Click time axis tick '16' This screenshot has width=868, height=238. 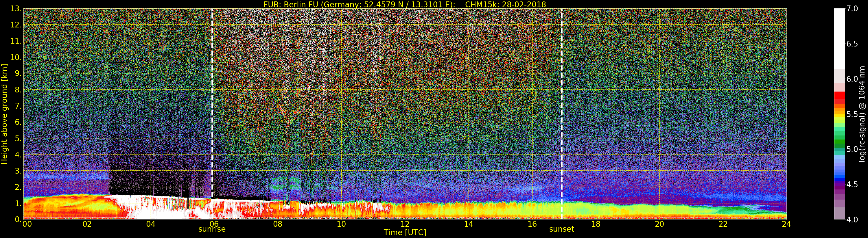click(x=532, y=224)
